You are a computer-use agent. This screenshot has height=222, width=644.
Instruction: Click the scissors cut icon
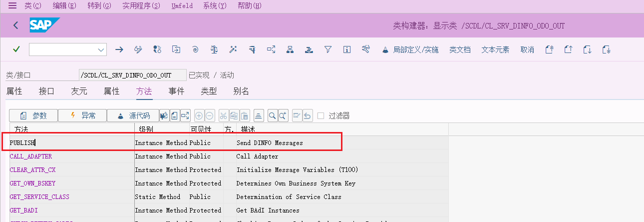click(x=223, y=115)
